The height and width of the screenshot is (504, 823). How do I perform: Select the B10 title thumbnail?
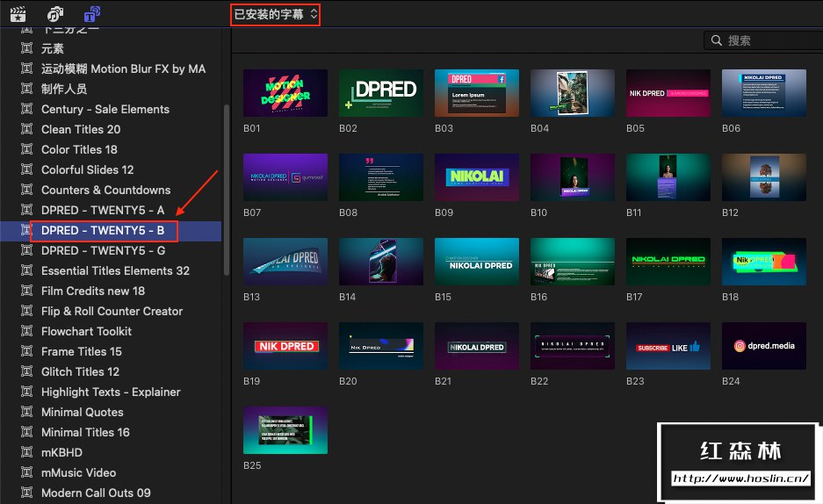click(x=573, y=177)
